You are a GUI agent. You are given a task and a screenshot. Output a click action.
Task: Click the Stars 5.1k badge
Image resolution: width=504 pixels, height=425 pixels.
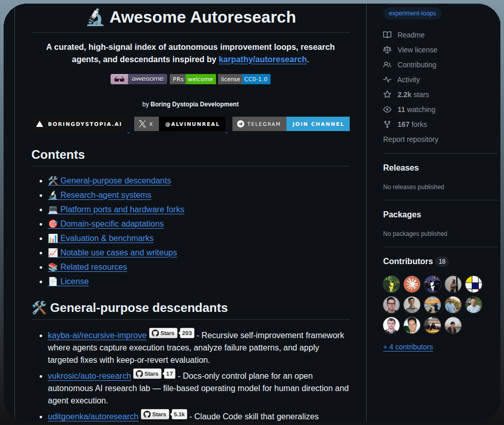click(x=164, y=414)
